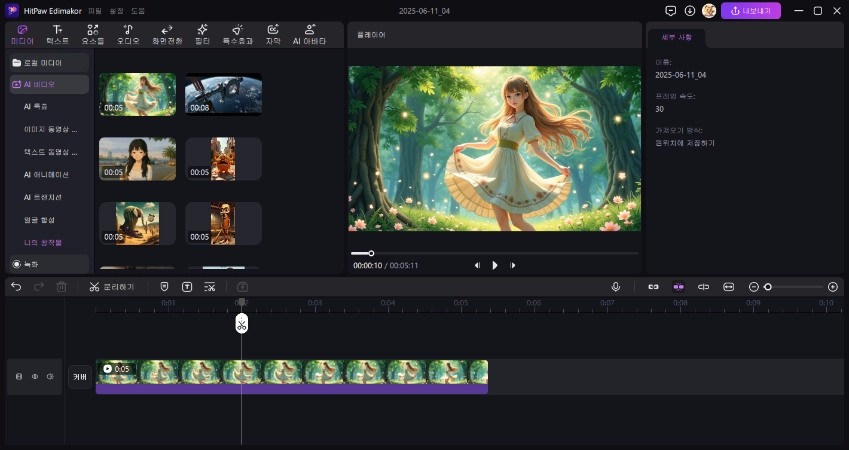Select the elephant desert video thumbnail
Viewport: 849px width, 450px height.
pyautogui.click(x=138, y=223)
